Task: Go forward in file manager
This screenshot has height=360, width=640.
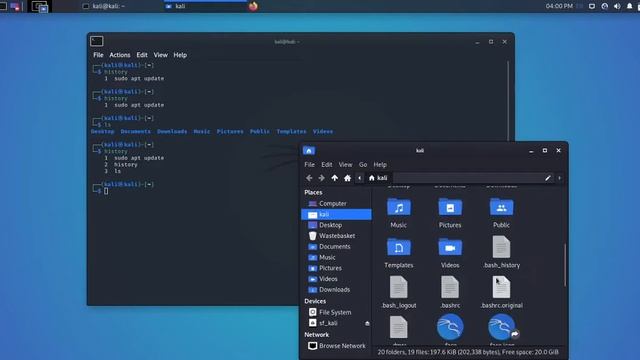Action: [322, 178]
